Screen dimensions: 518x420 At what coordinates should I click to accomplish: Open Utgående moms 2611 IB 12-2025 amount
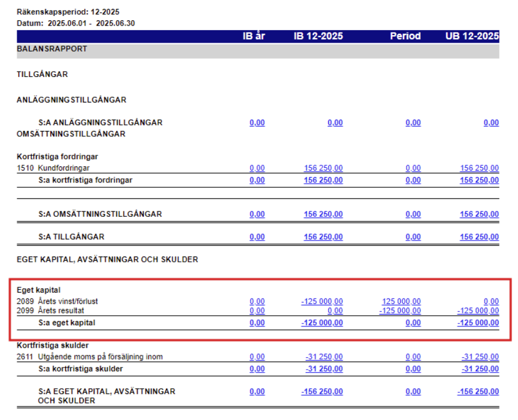click(324, 357)
